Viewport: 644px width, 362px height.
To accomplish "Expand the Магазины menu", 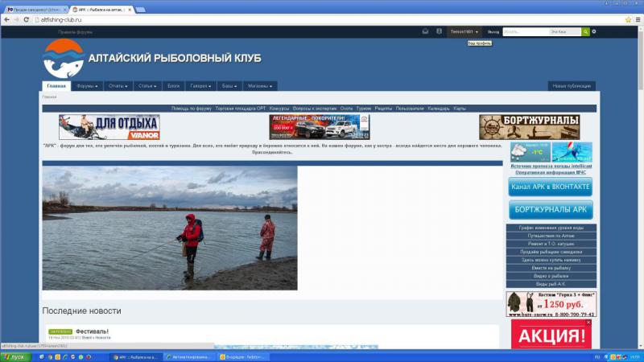I will pos(260,86).
